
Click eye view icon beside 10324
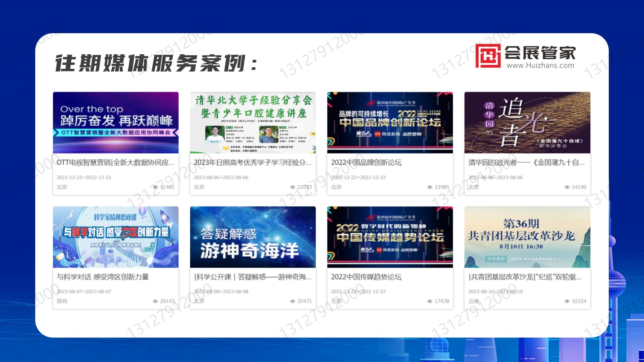[x=567, y=301]
